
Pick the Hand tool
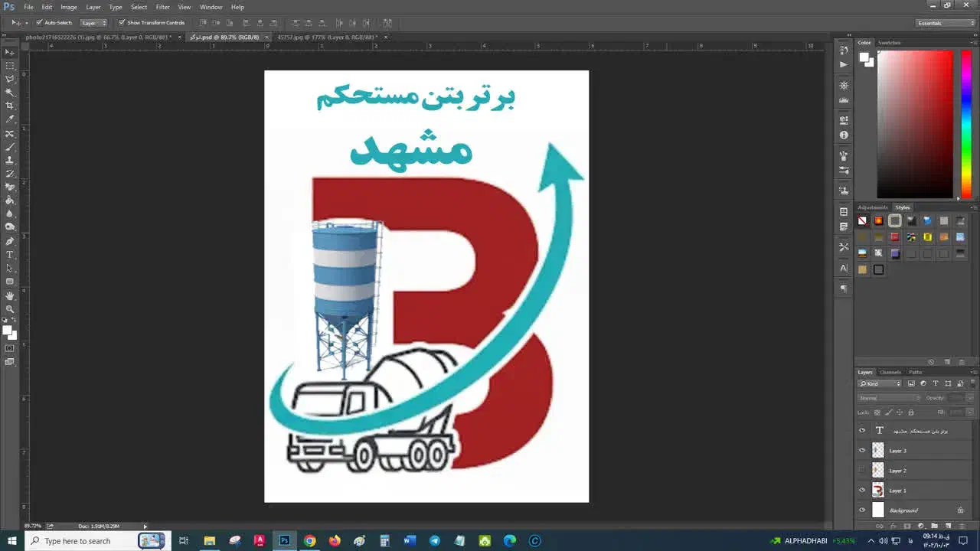pos(10,295)
